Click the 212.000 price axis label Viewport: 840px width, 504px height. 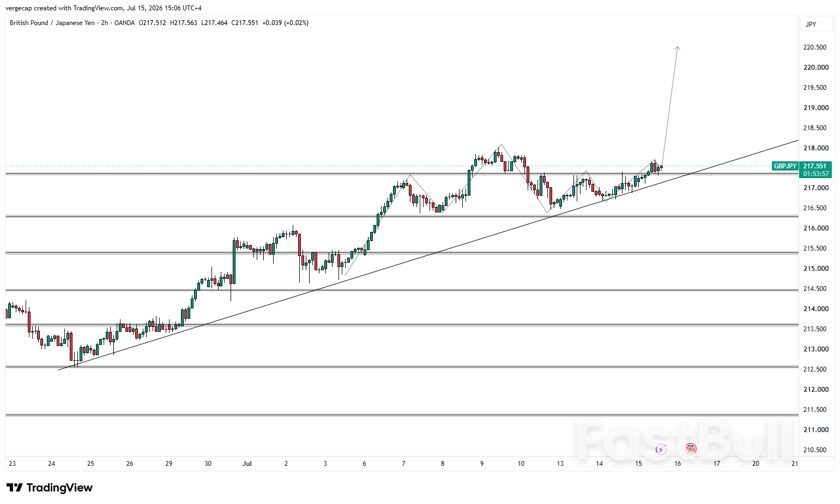[816, 390]
